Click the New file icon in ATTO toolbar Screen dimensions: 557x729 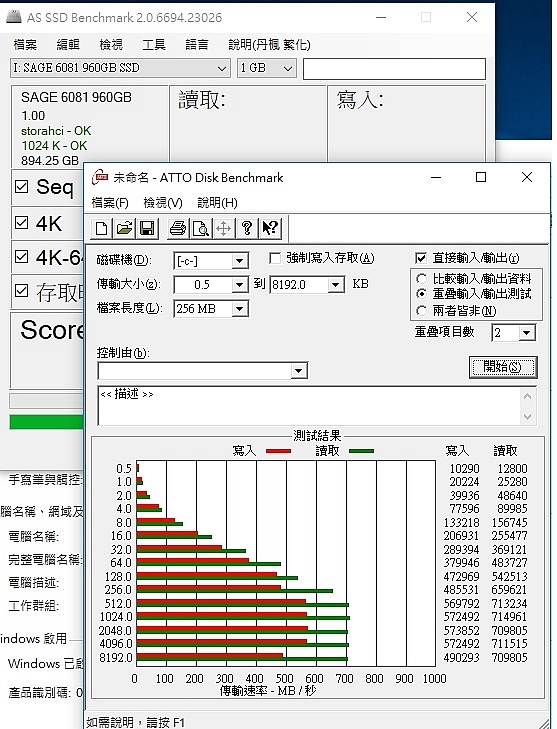101,228
